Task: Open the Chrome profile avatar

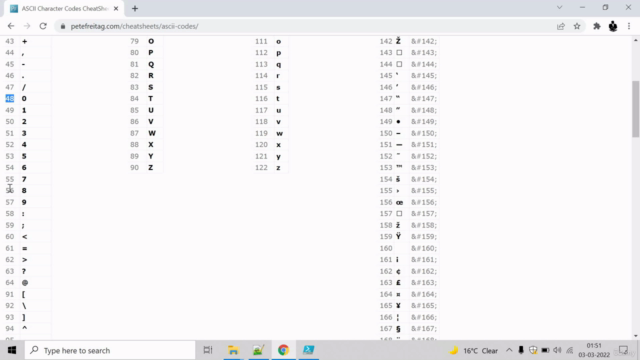Action: pyautogui.click(x=613, y=26)
